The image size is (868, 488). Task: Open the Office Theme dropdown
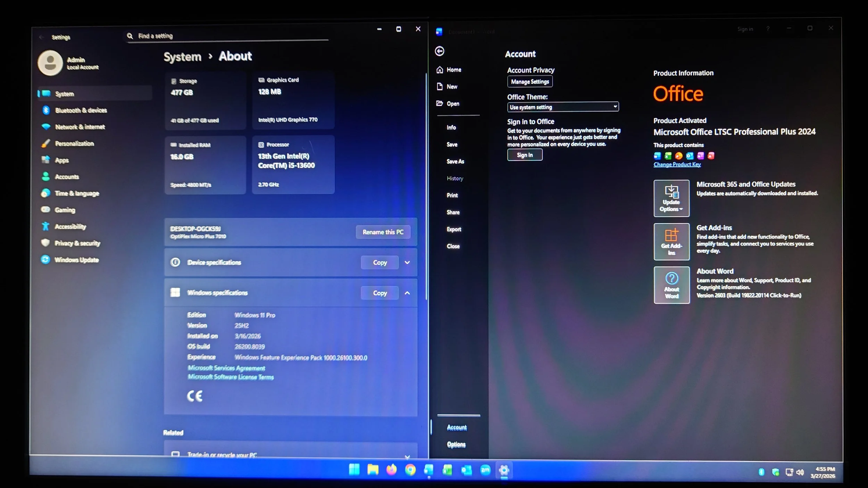[x=563, y=107]
